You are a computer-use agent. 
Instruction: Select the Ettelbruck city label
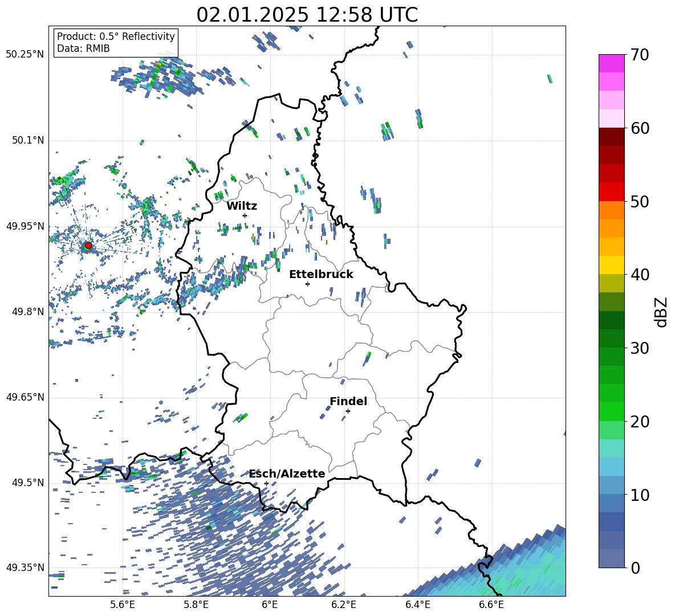point(321,275)
